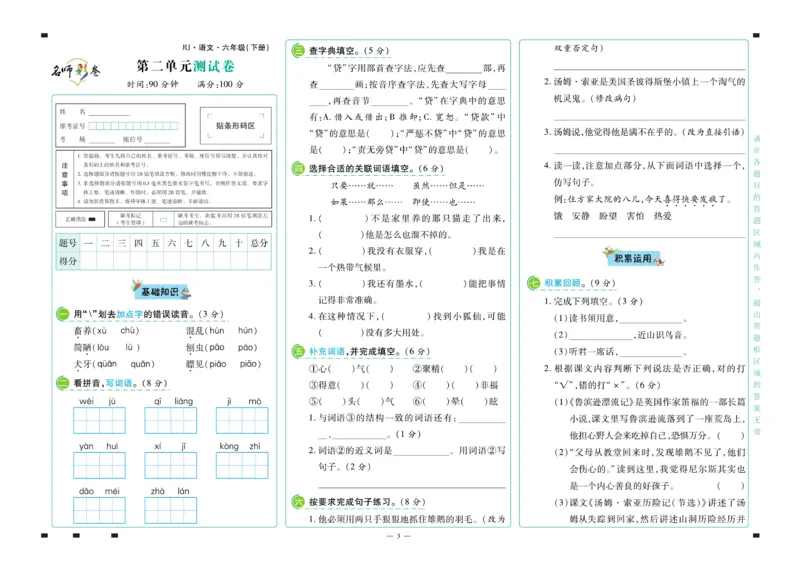Click the title 第二单元测试卷
This screenshot has height=573, width=800.
click(x=186, y=66)
